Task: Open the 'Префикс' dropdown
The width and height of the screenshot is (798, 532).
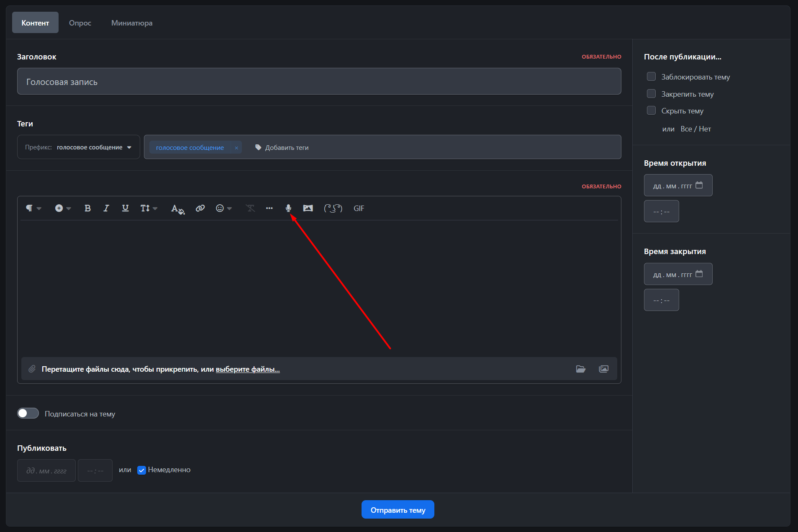Action: [x=79, y=147]
